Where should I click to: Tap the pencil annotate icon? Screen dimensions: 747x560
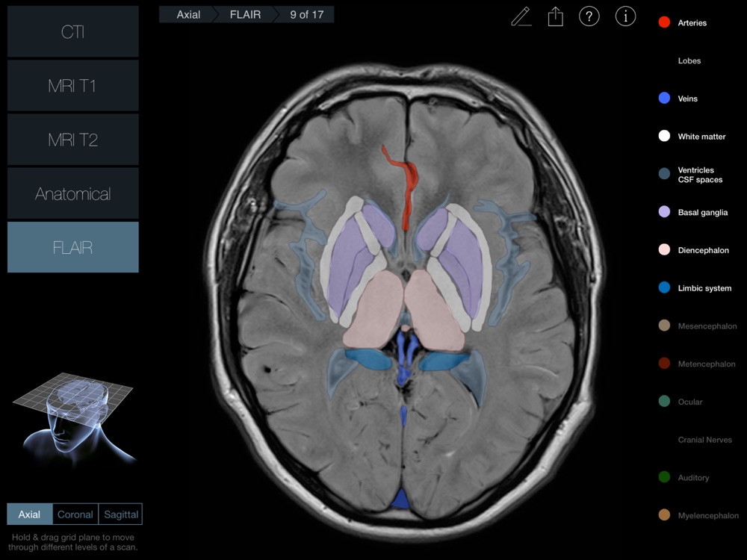[x=521, y=16]
